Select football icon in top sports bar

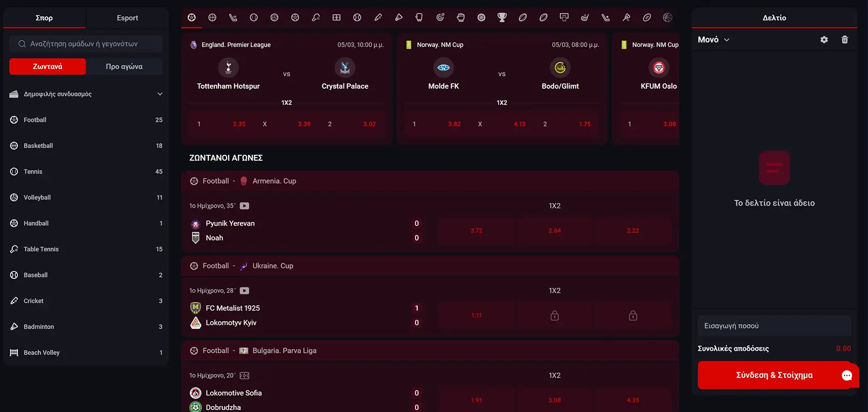pos(191,17)
